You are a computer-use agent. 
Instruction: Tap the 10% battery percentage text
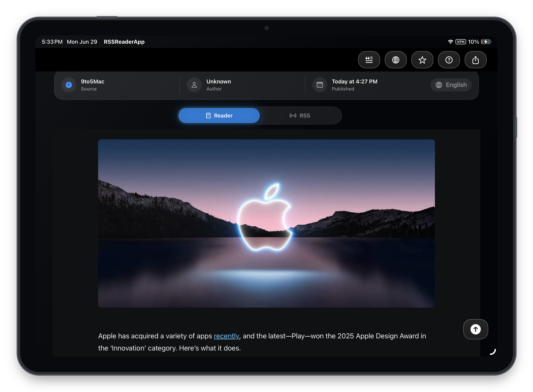(x=473, y=42)
